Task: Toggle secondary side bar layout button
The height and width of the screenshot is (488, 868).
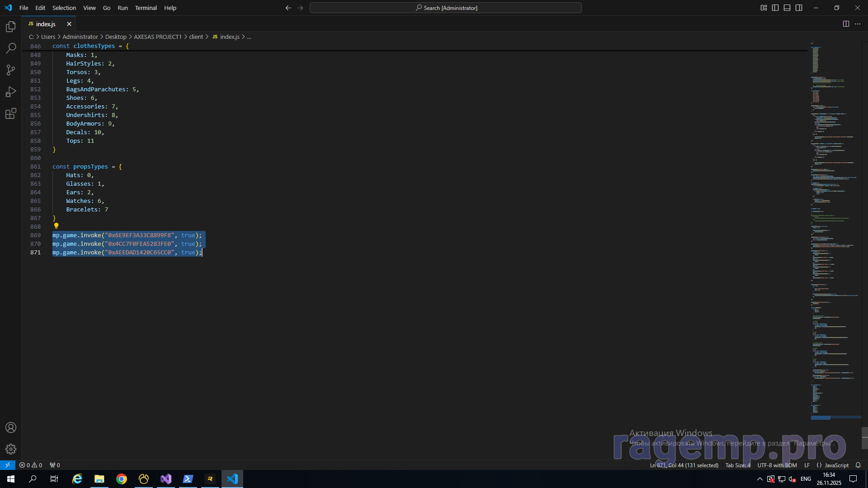Action: tap(799, 8)
